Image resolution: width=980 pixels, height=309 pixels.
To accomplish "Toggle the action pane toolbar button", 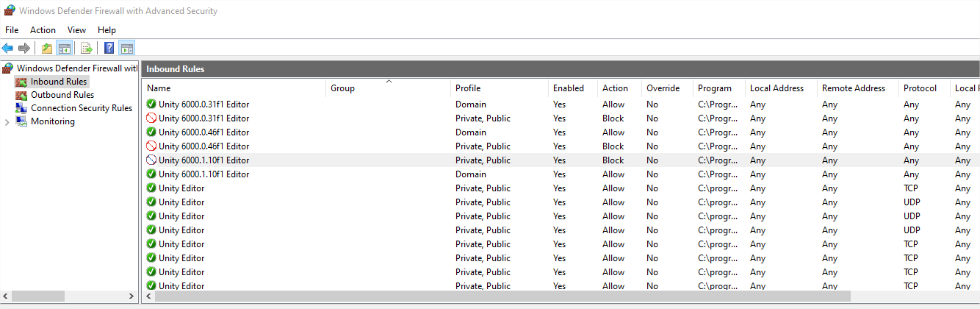I will pyautogui.click(x=126, y=49).
